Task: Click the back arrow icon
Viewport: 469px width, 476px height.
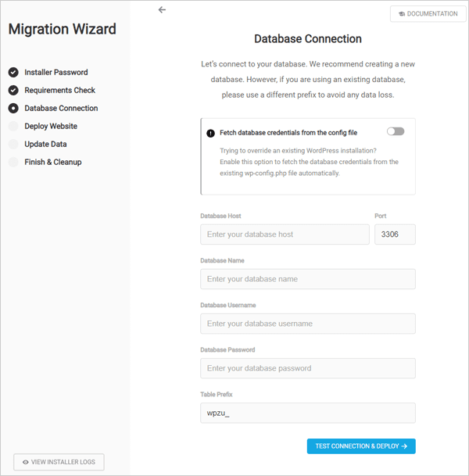Action: pos(162,10)
